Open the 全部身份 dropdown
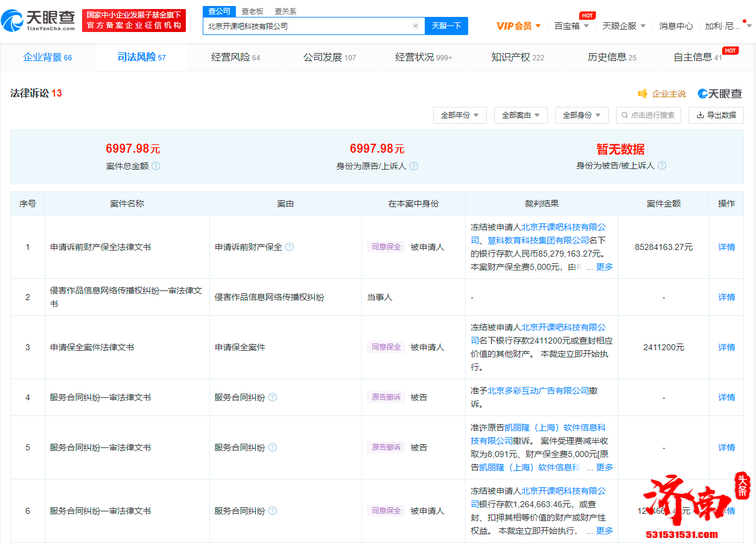The width and height of the screenshot is (756, 544). click(581, 115)
